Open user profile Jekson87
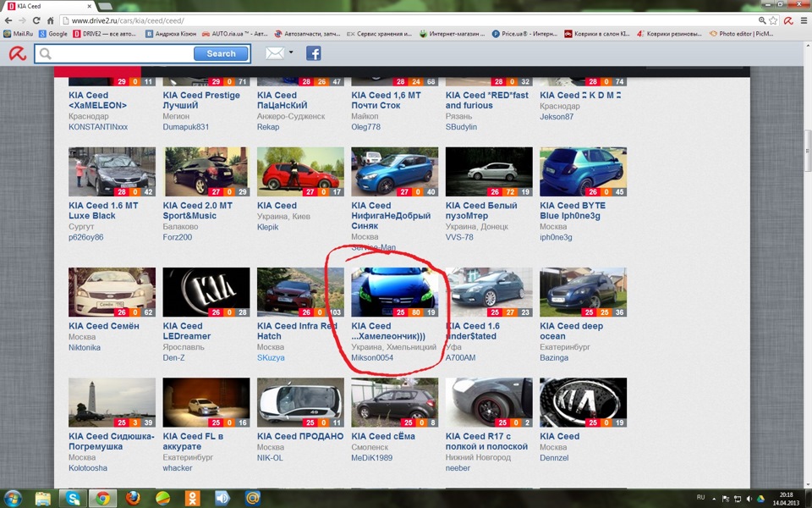 557,117
